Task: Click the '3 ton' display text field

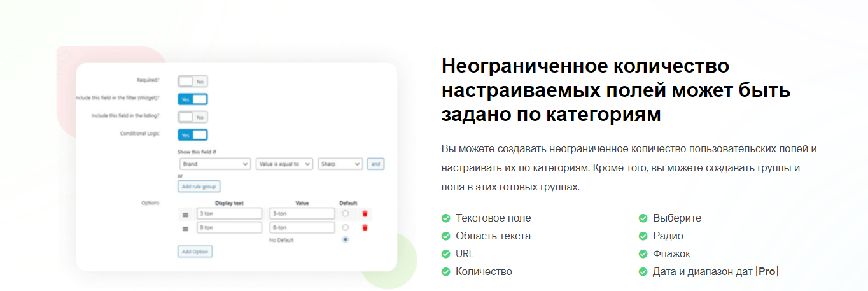Action: pos(229,214)
